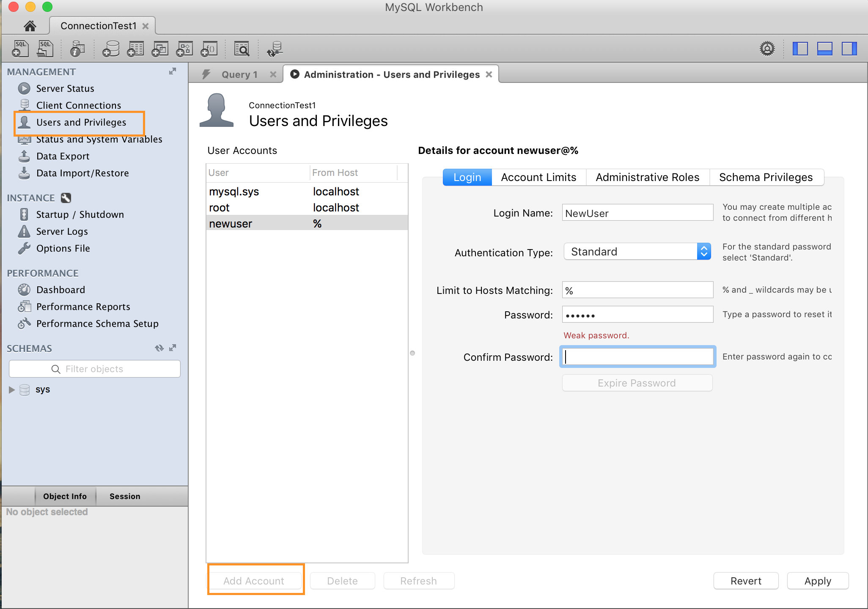Open Client Connections
868x609 pixels.
(x=79, y=105)
